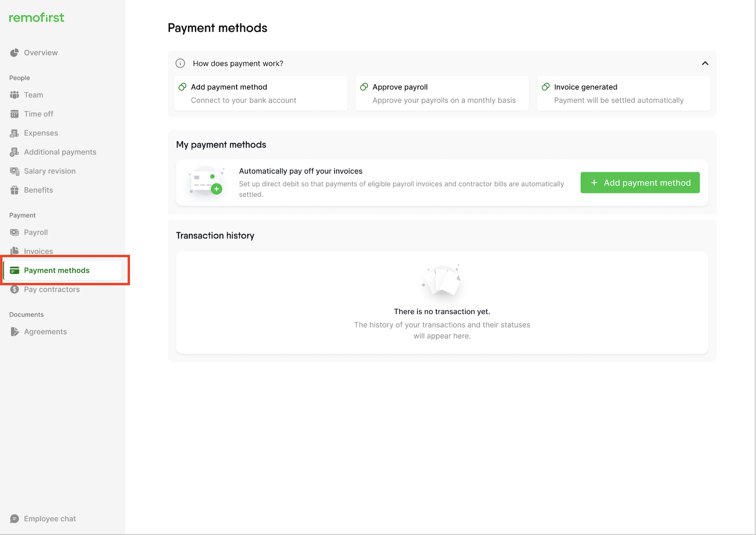The height and width of the screenshot is (535, 756).
Task: Click the Employee chat bubble icon
Action: tap(14, 519)
